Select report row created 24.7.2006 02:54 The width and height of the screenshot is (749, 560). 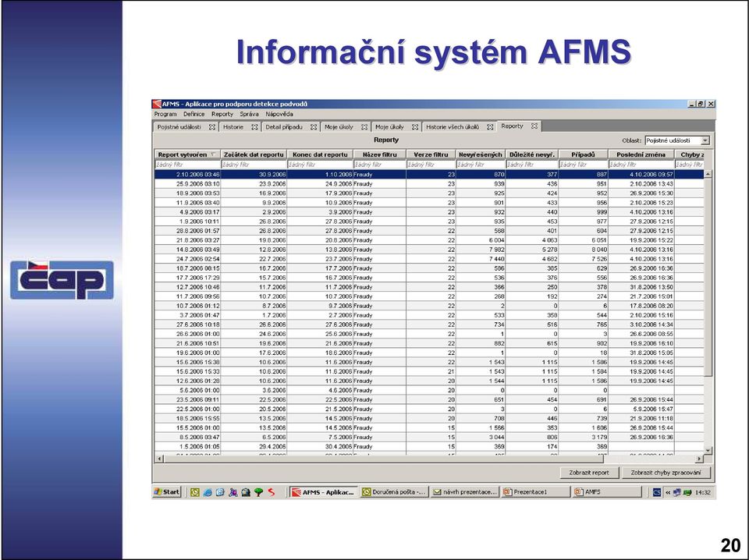(x=429, y=259)
